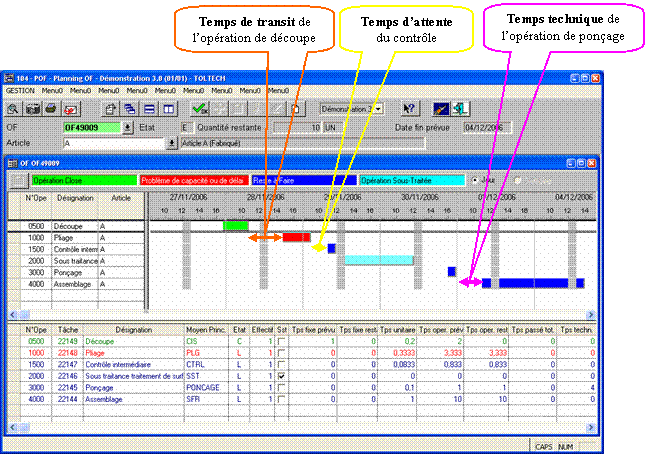Click the blue tools icon in toolbar
647x454 pixels.
440,109
